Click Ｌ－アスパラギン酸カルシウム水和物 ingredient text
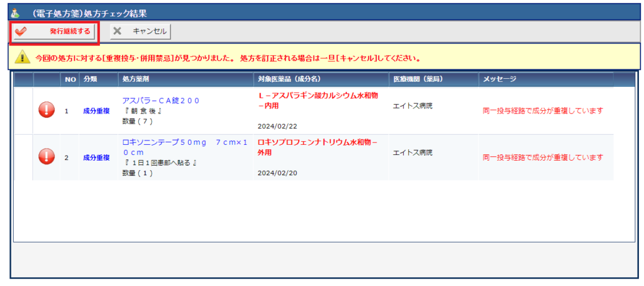644x286 pixels. 318,100
